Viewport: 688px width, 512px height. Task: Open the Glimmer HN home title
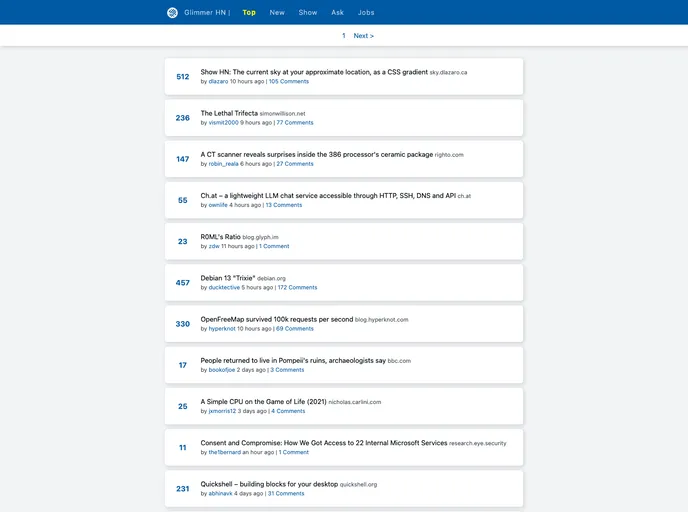pos(204,13)
